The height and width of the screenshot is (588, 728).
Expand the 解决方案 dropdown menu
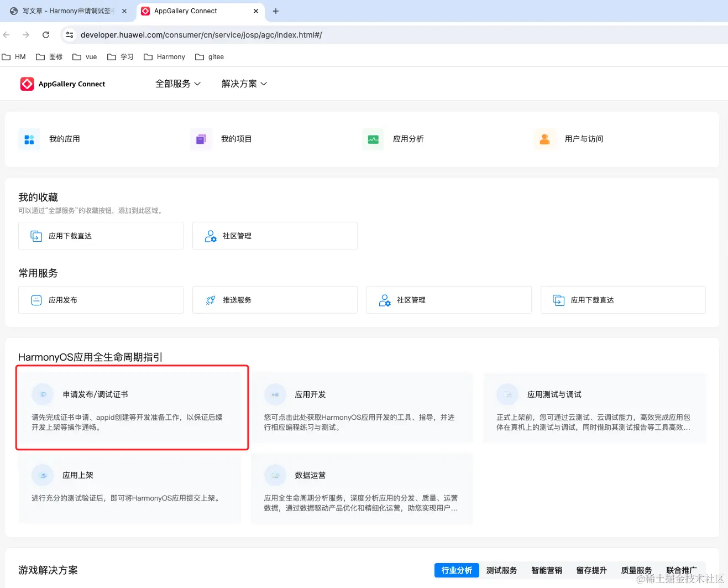244,84
